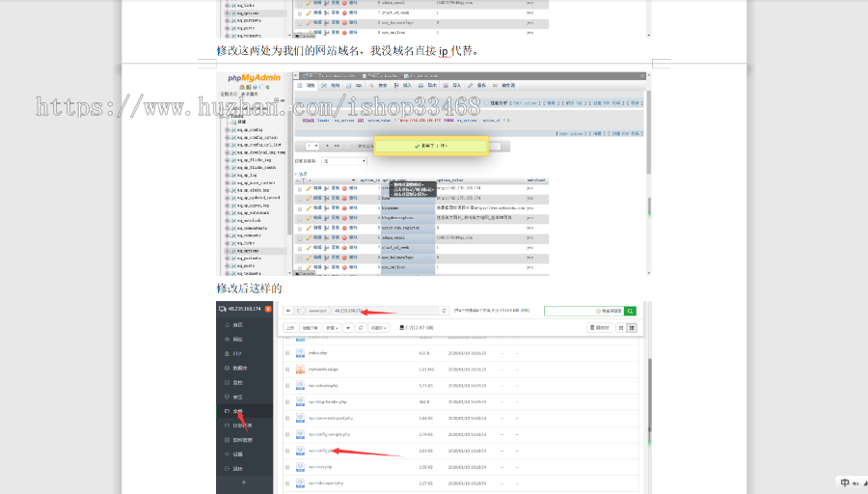868x494 pixels.
Task: Click the red delete icon in blogname row
Action: [x=344, y=208]
